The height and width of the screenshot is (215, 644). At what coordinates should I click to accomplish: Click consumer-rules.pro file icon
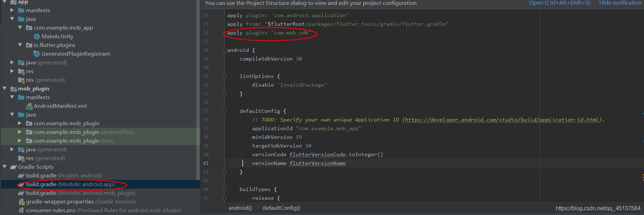pos(22,210)
